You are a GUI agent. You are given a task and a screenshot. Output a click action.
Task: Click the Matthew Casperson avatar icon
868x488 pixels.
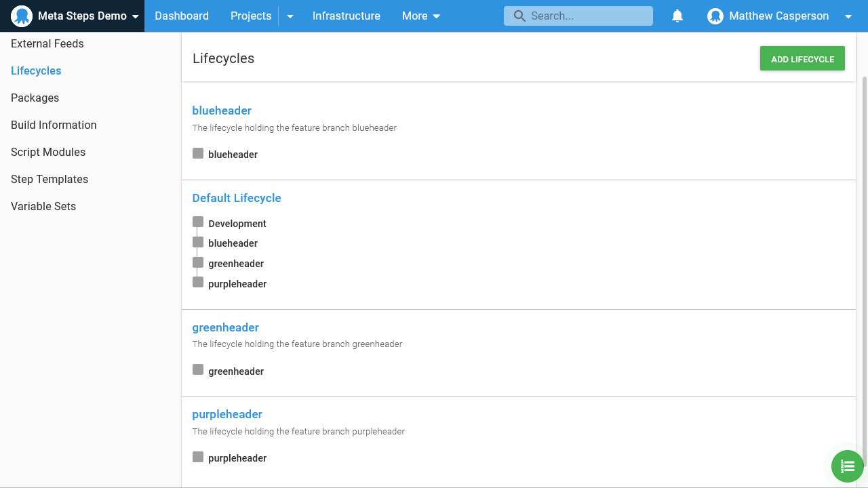715,16
